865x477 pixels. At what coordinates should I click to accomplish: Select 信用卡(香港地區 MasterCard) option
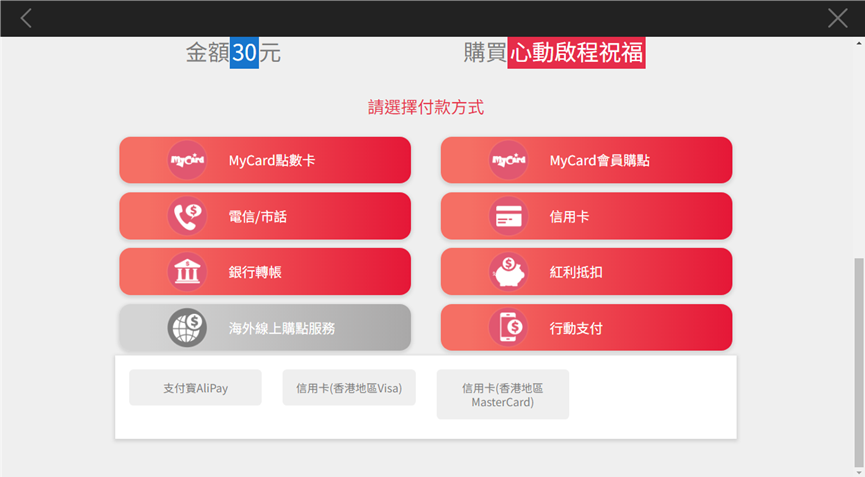coord(503,394)
